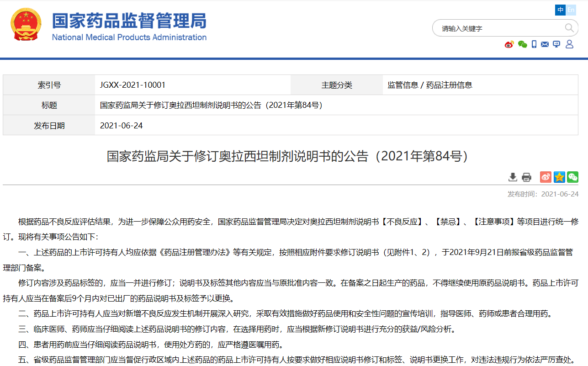Click the national emblem image
This screenshot has width=588, height=366.
[x=26, y=25]
